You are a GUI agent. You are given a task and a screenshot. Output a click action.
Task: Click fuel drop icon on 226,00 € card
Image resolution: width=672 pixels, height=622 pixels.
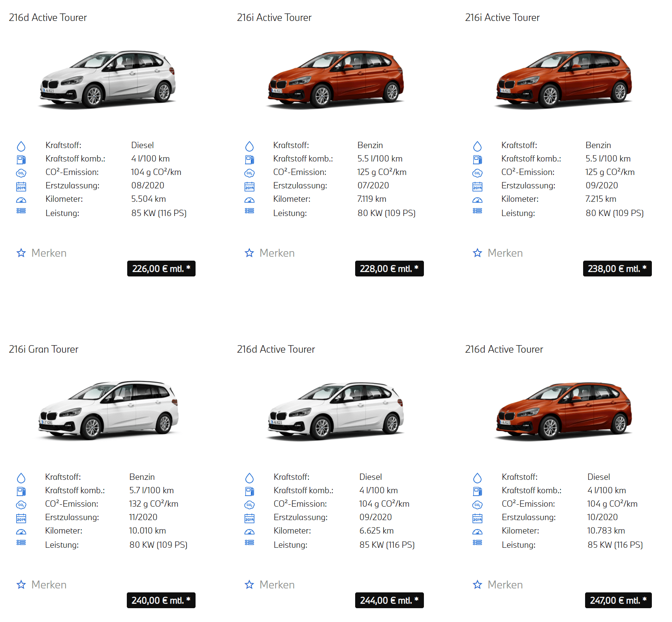(21, 146)
